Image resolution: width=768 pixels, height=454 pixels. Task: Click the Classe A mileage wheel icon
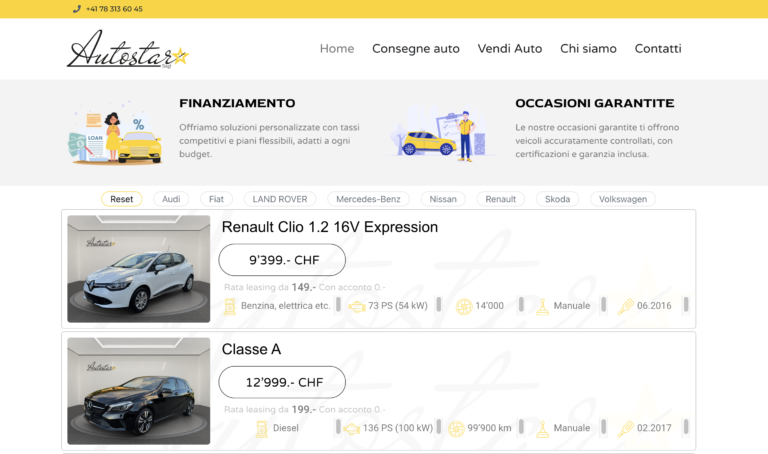(x=456, y=429)
